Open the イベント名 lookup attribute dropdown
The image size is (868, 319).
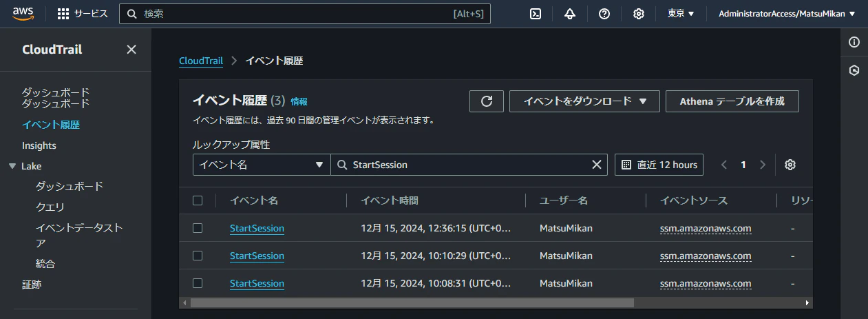pos(262,165)
